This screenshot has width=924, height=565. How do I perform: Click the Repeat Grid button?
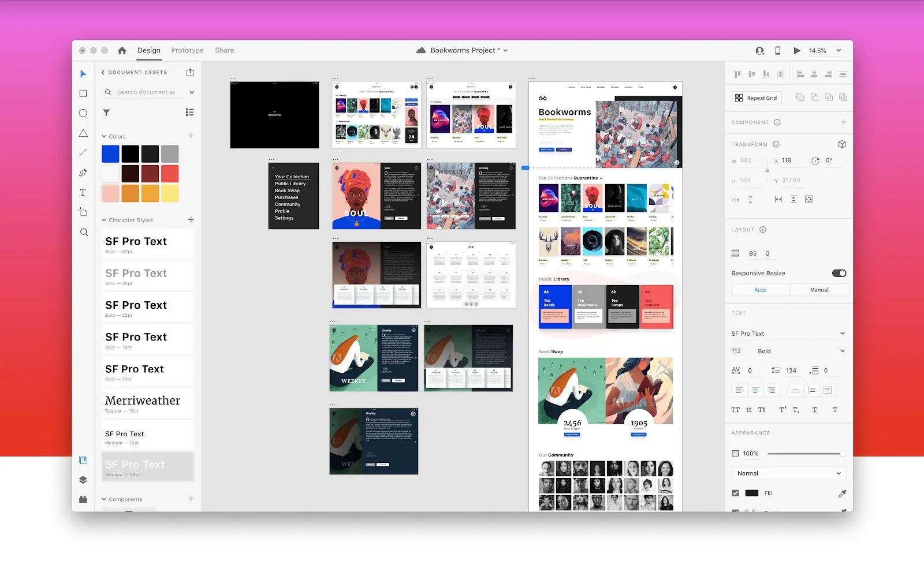click(755, 98)
